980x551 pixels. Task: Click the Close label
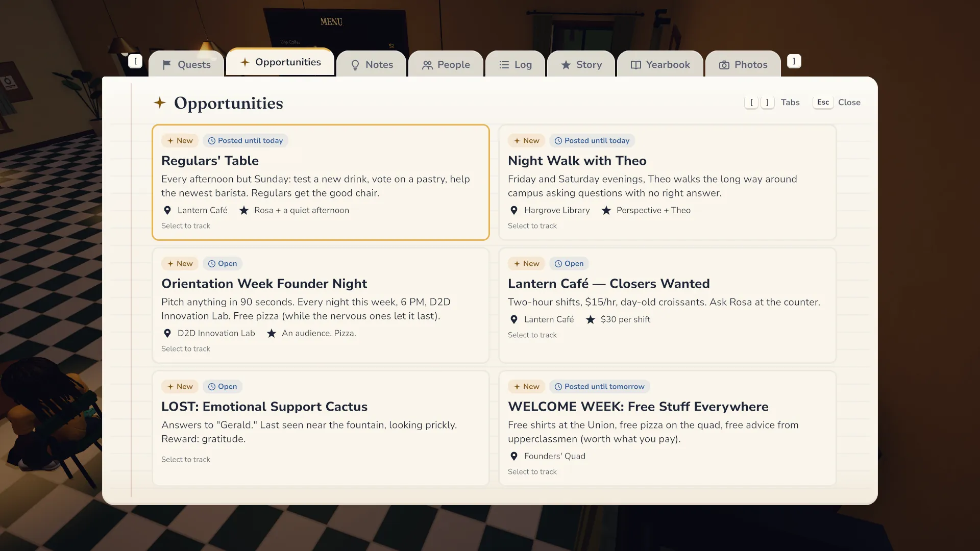click(x=849, y=103)
